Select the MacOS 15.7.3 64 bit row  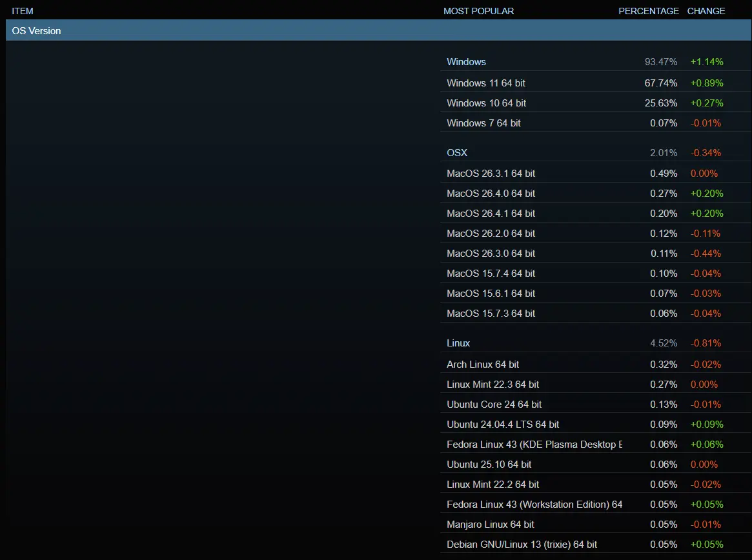pos(596,313)
